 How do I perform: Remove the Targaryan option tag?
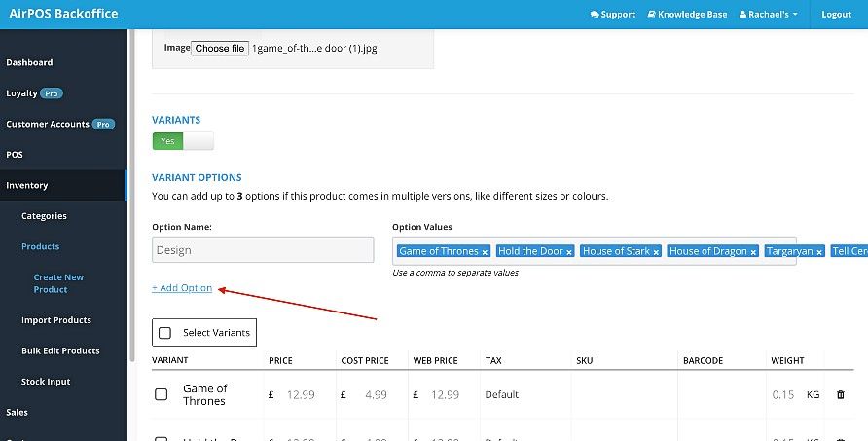[x=818, y=252]
